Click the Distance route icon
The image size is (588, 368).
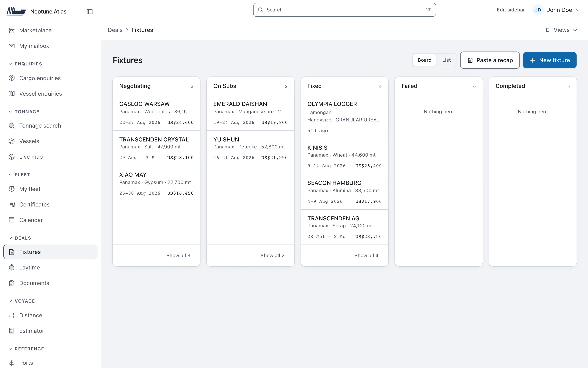pyautogui.click(x=12, y=315)
